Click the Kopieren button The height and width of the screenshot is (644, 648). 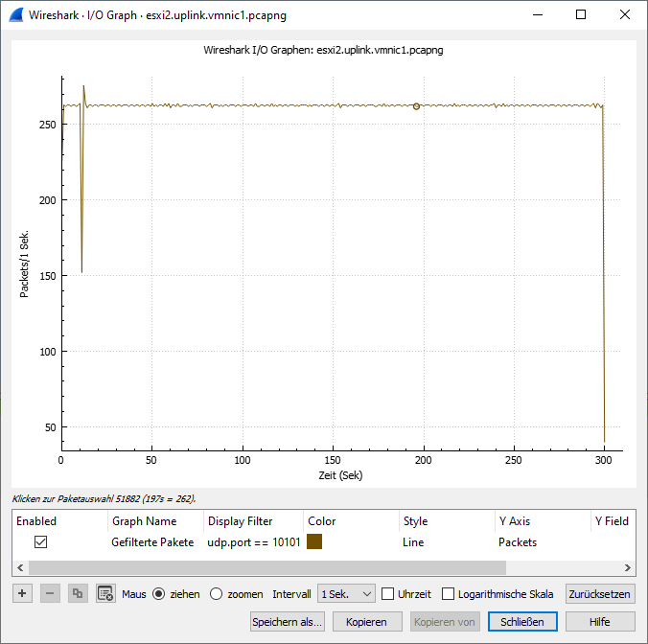click(367, 622)
